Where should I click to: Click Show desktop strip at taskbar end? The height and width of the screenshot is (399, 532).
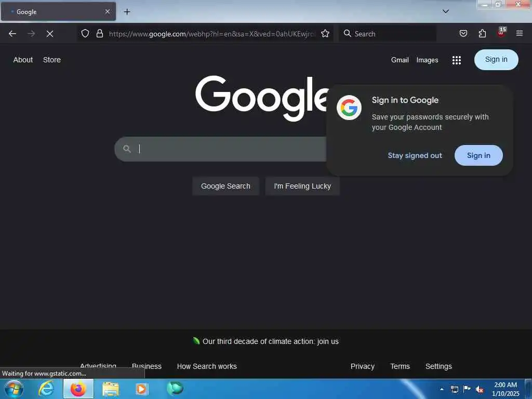pos(528,389)
